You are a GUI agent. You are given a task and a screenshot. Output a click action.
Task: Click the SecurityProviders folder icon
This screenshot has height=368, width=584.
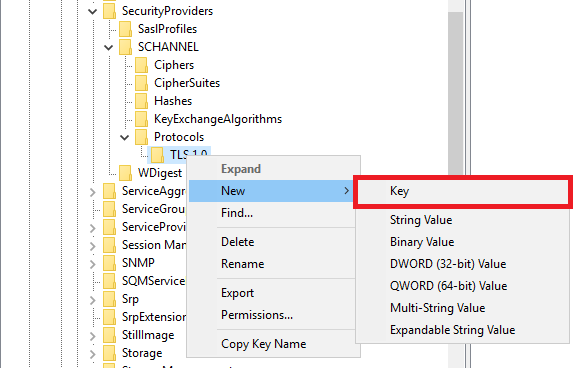(x=110, y=11)
